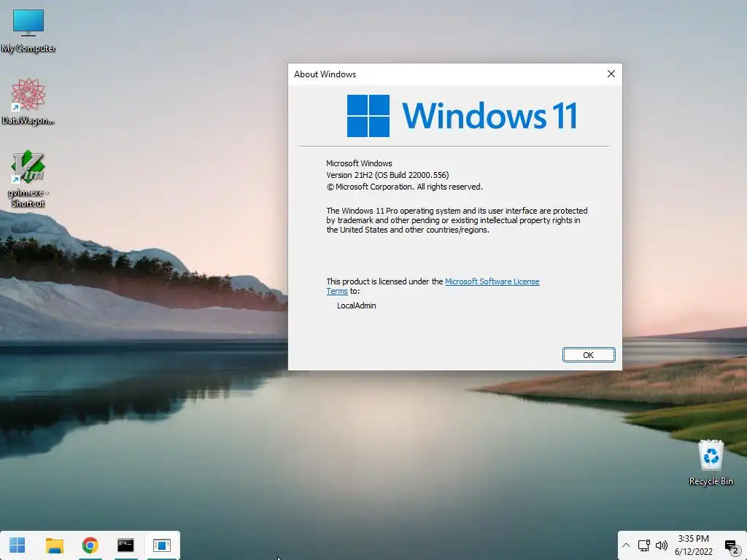Click the Windows 11 Pro trademark paragraph

pos(457,220)
